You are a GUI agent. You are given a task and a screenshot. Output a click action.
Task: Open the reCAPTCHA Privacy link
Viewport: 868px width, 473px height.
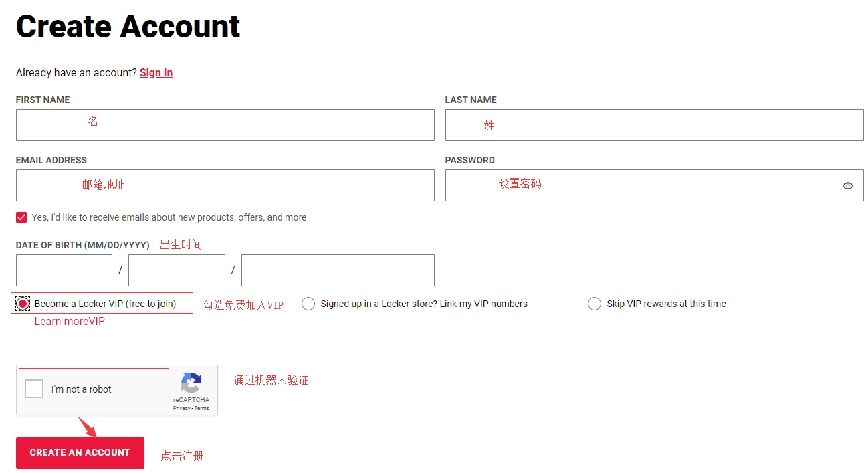181,408
